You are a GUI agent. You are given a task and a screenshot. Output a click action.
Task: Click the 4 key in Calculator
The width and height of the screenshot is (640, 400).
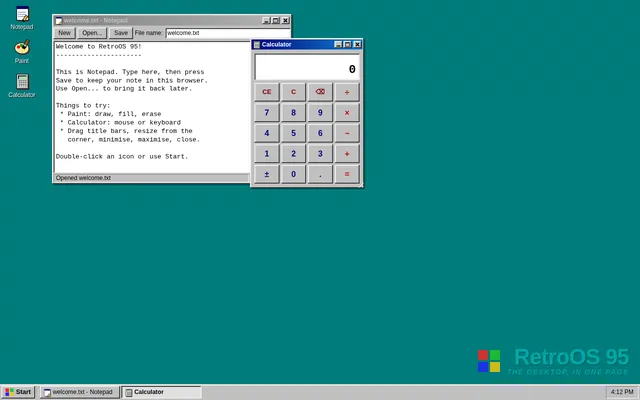267,133
